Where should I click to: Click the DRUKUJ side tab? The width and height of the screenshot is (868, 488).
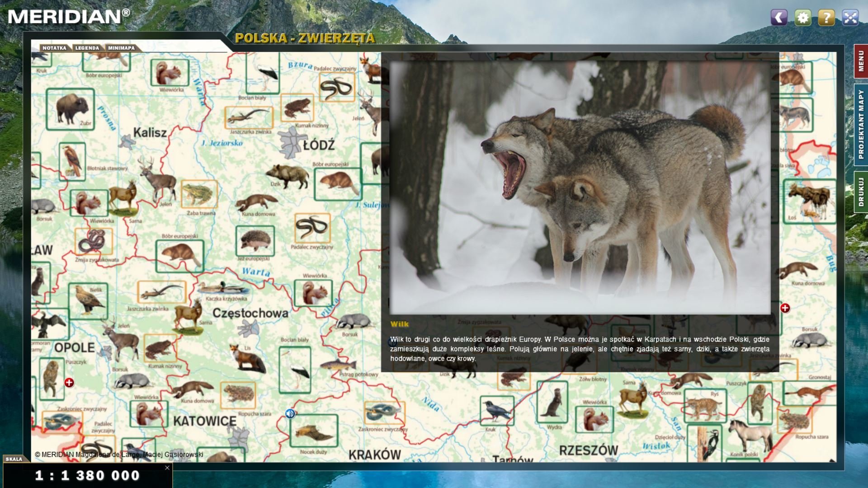click(861, 192)
